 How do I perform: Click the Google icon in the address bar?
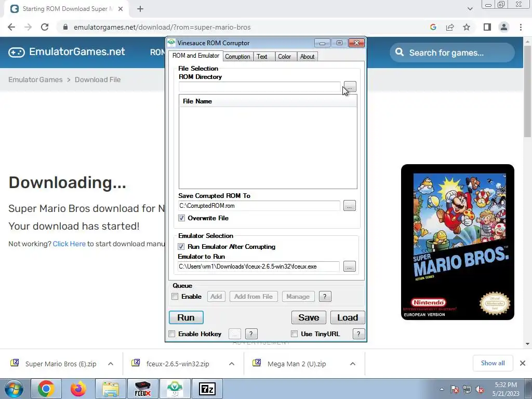[433, 27]
